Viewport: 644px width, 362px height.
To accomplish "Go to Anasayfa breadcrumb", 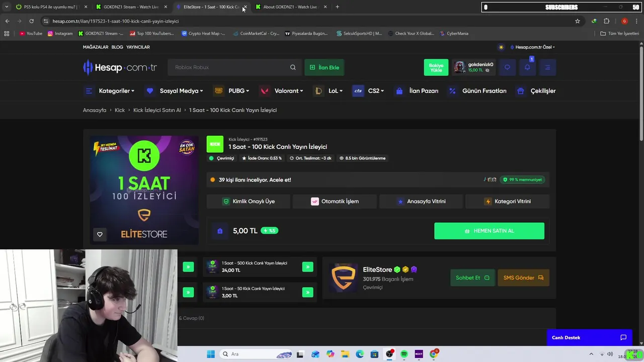I will [95, 110].
